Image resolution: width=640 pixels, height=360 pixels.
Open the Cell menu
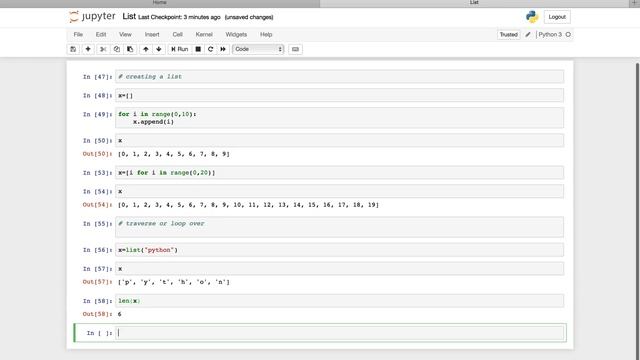(178, 34)
